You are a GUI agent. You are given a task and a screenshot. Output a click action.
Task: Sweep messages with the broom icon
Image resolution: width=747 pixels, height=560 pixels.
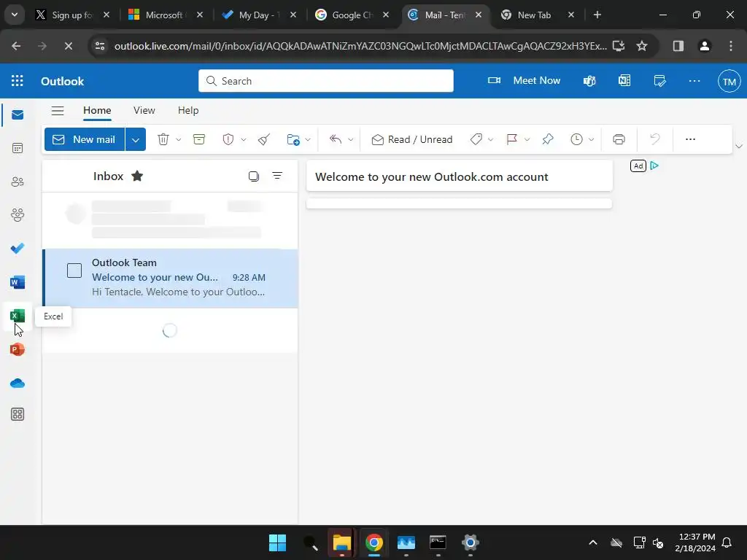tap(264, 139)
